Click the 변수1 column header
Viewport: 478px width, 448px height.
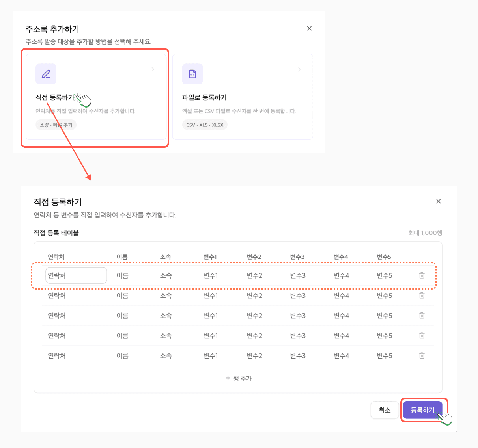[x=210, y=257]
